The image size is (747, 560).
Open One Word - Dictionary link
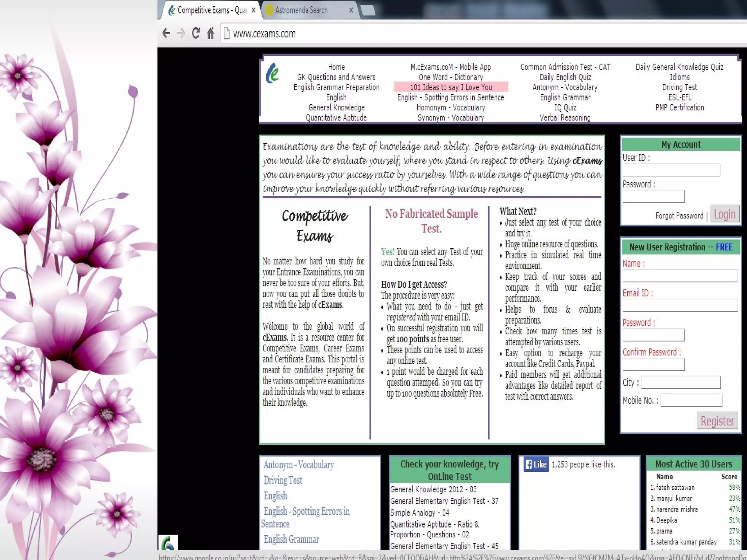click(451, 77)
